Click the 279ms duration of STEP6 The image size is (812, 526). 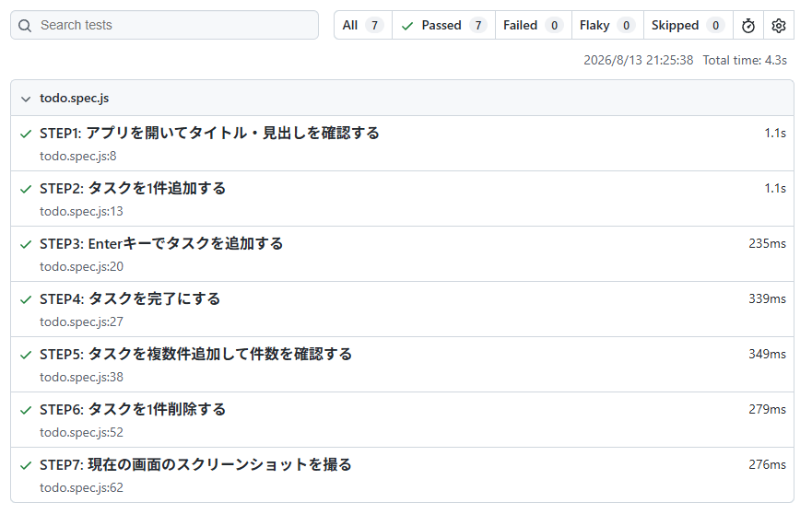(x=767, y=410)
